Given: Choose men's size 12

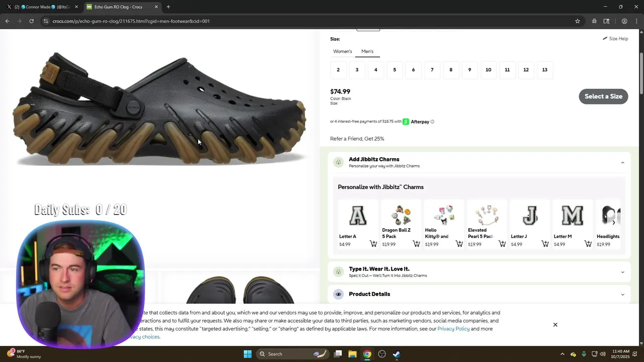Looking at the screenshot, I should click(x=526, y=70).
